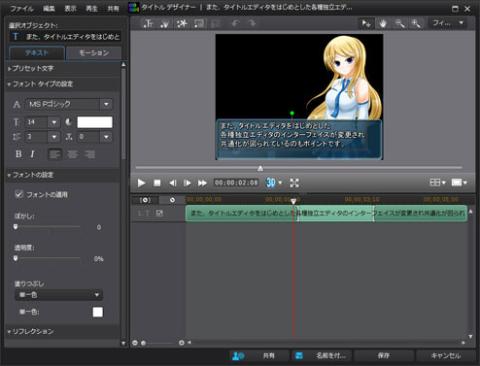Toggle bold text formatting
Image resolution: width=480 pixels, height=366 pixels.
(19, 154)
